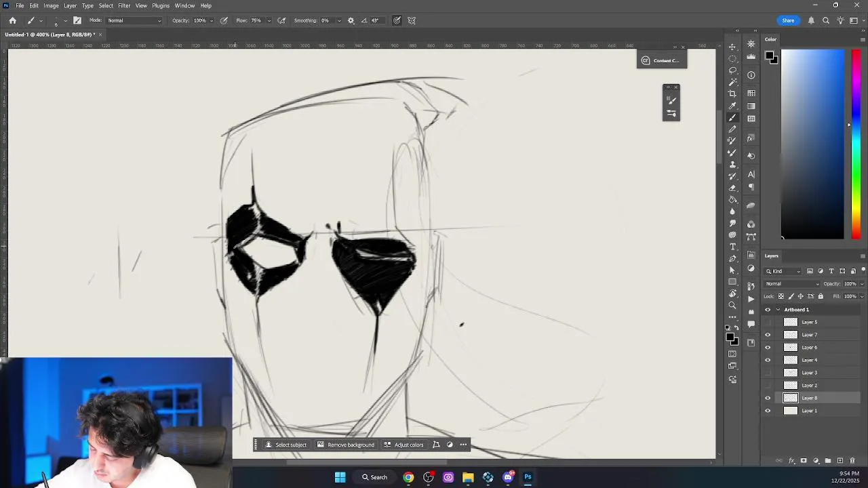Add layer mask icon
The height and width of the screenshot is (488, 868).
[804, 461]
